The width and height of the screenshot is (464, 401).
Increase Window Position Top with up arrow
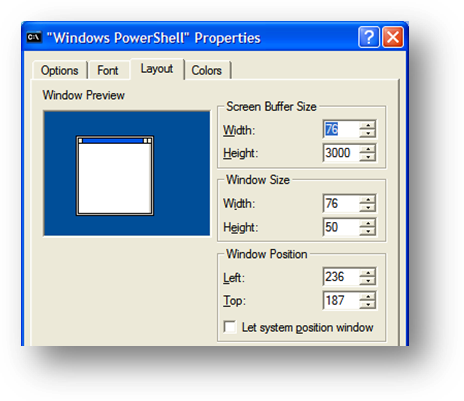tap(368, 296)
